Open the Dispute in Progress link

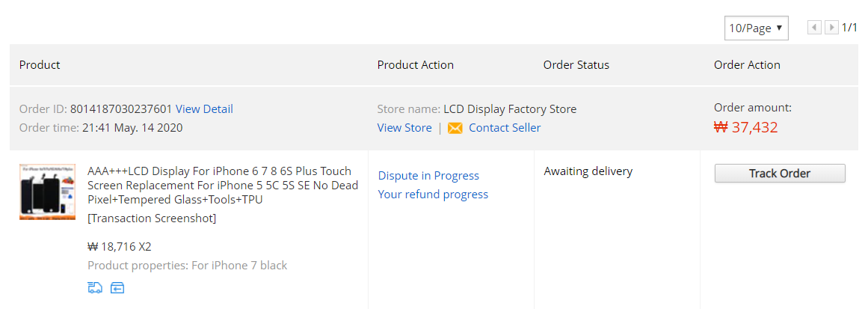point(428,176)
